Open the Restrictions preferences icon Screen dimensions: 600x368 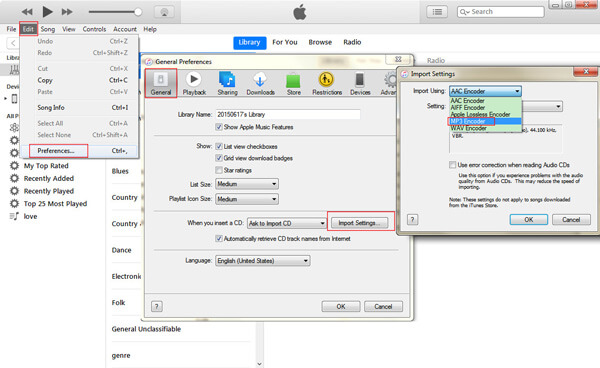tap(327, 83)
